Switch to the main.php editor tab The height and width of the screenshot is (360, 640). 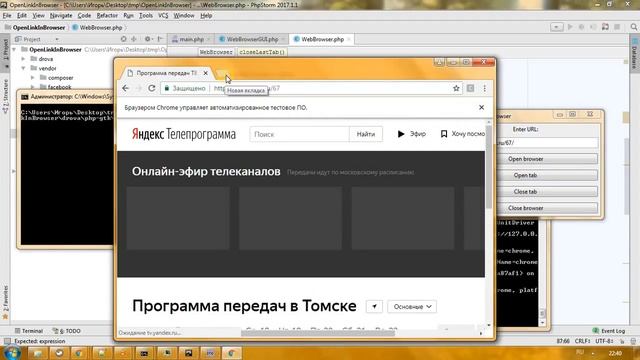191,39
